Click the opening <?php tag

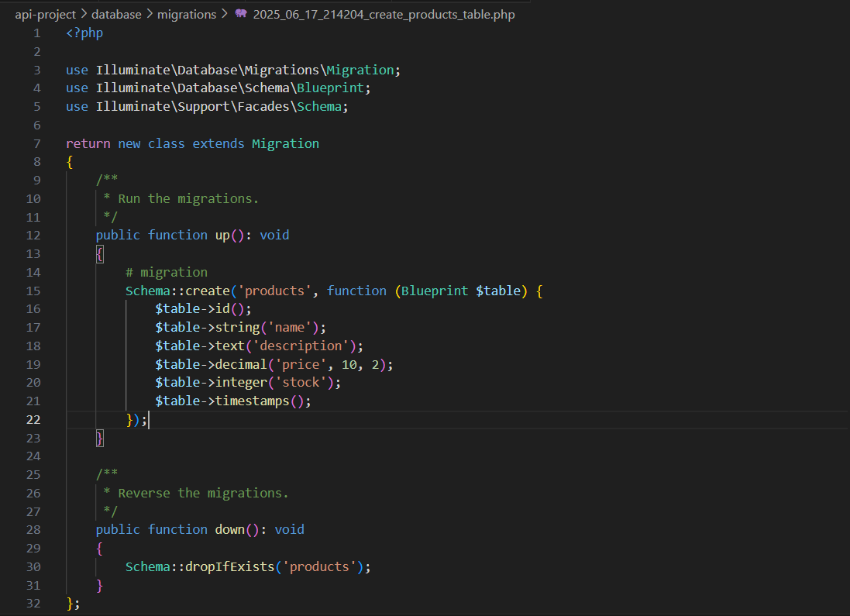point(84,33)
